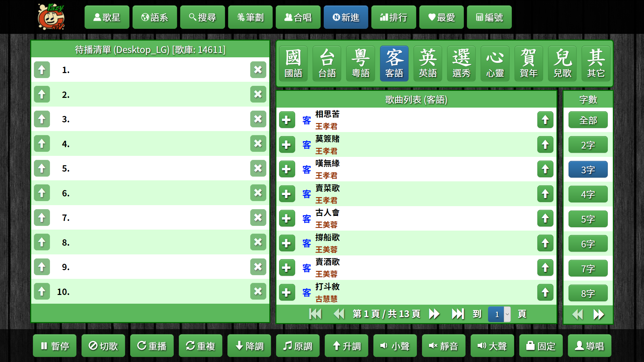Toggle 導唱 guide vocal
The height and width of the screenshot is (362, 644).
click(589, 346)
